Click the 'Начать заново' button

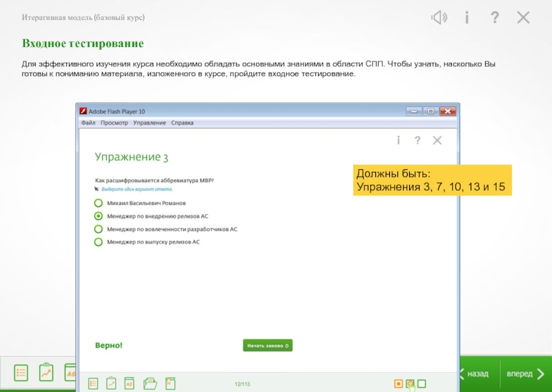[268, 346]
